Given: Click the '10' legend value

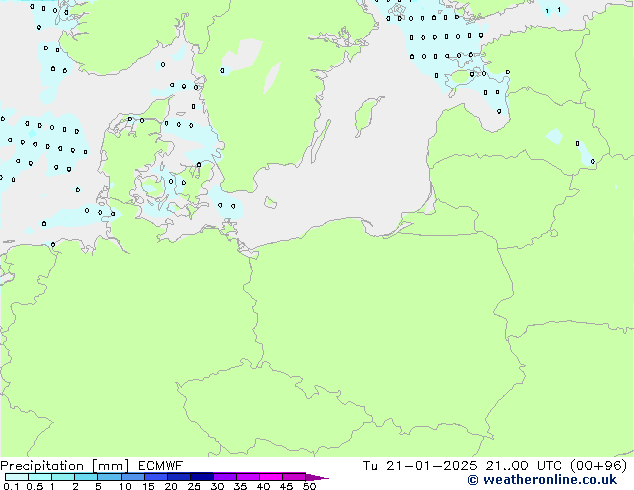Looking at the screenshot, I should [x=125, y=486].
